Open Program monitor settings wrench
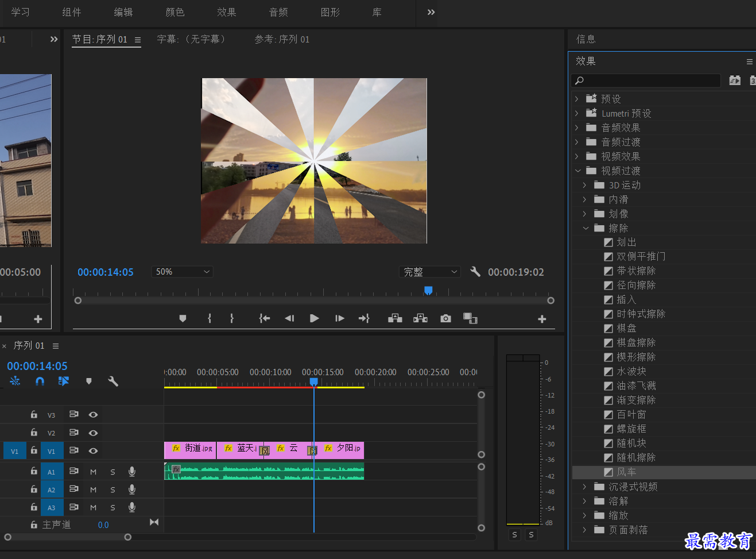The width and height of the screenshot is (756, 559). [475, 272]
